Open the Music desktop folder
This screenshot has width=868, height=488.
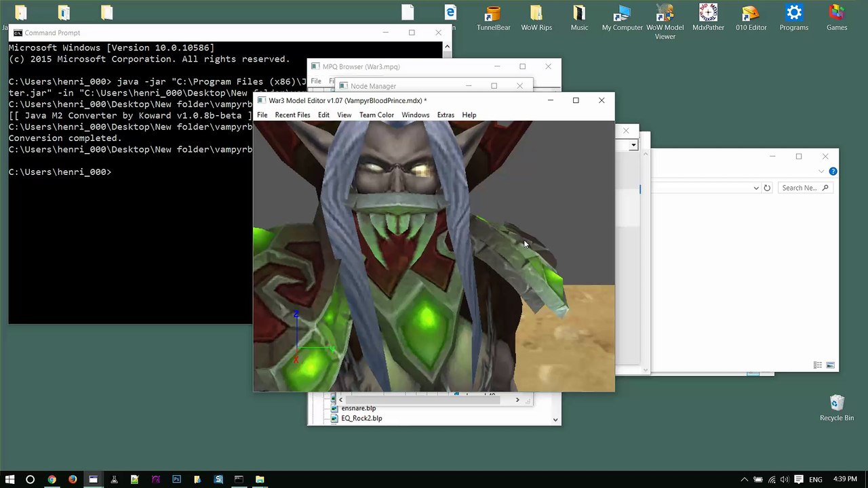(x=579, y=18)
